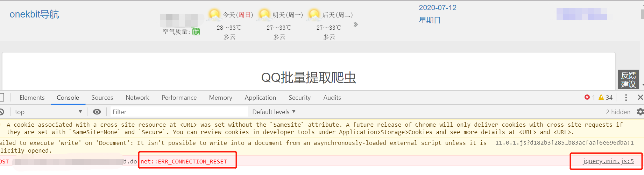Click the clear console icon
The height and width of the screenshot is (175, 644).
point(1,112)
